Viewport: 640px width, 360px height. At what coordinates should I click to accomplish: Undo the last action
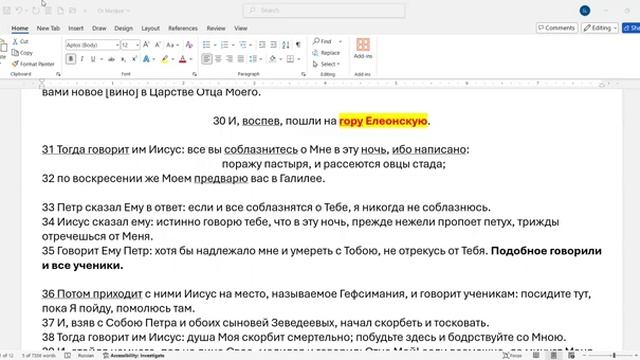pyautogui.click(x=19, y=11)
